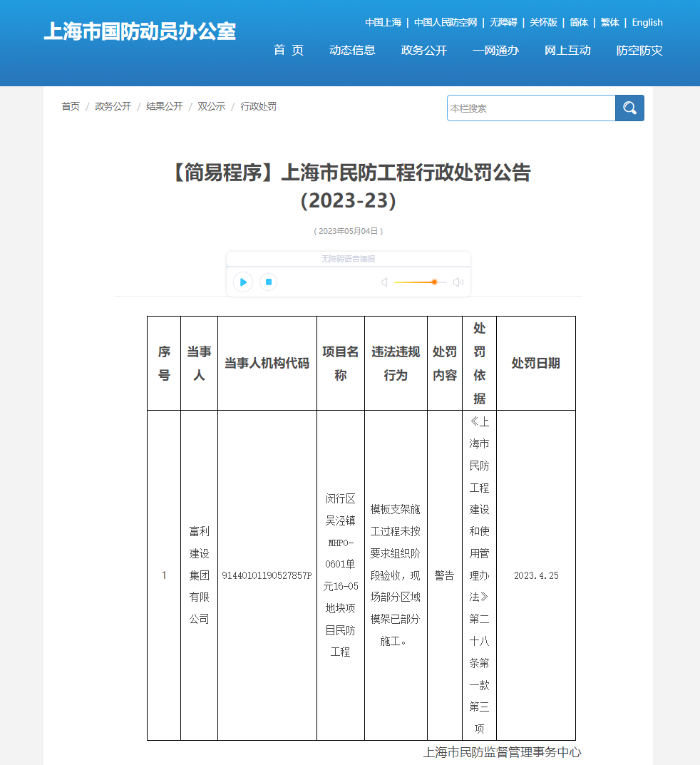The image size is (700, 765).
Task: Focus the 本栏搜索 search input field
Action: pos(531,108)
